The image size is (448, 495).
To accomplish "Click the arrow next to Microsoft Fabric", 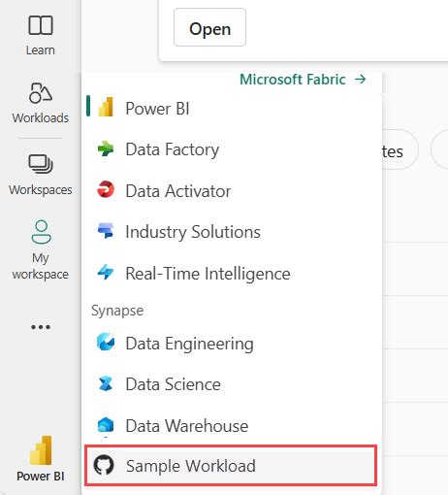I will pyautogui.click(x=360, y=79).
